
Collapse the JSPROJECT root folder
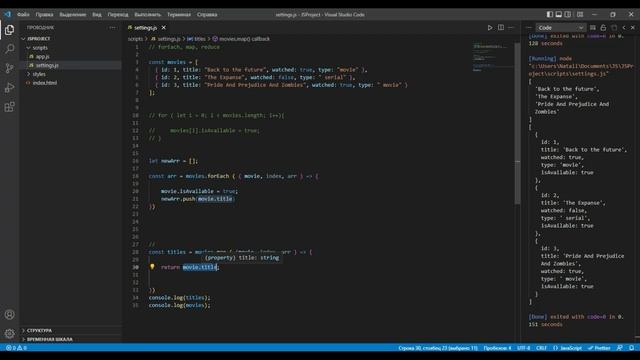pos(71,38)
